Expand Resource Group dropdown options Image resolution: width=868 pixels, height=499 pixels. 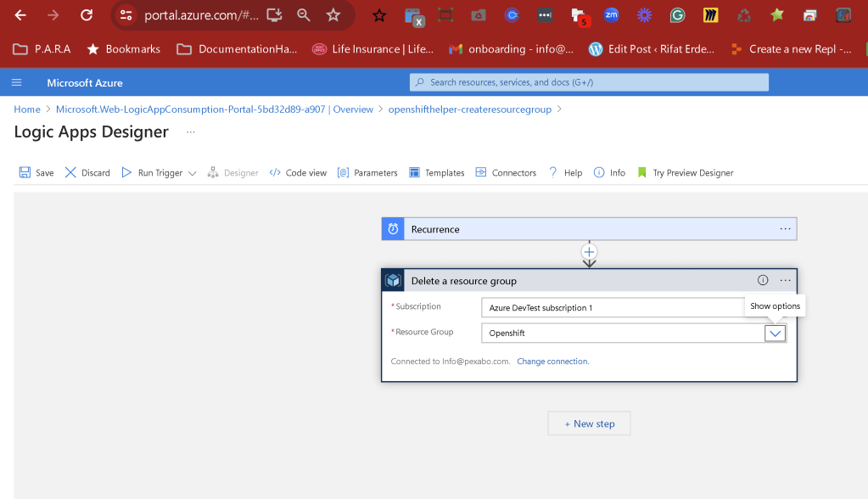775,334
